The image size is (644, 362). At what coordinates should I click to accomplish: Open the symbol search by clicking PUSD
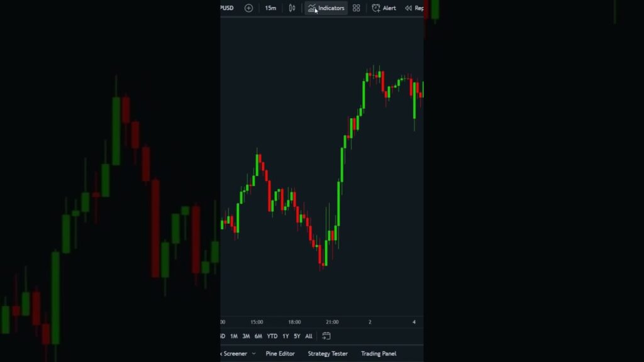pos(226,8)
